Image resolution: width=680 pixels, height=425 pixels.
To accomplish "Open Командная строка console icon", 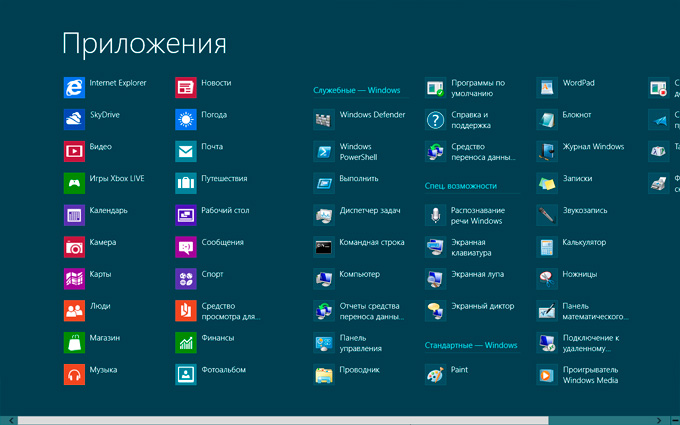I will tap(323, 246).
